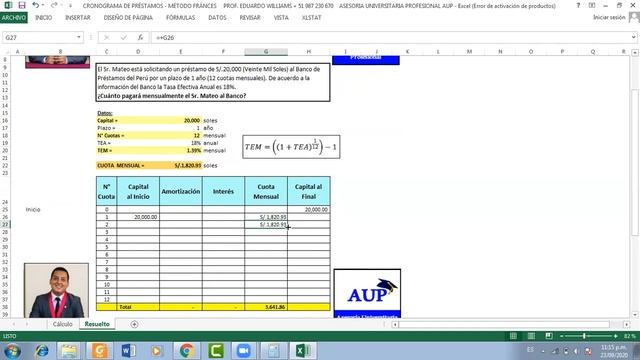640x360 pixels.
Task: Switch to Page Break Preview icon
Action: click(549, 336)
